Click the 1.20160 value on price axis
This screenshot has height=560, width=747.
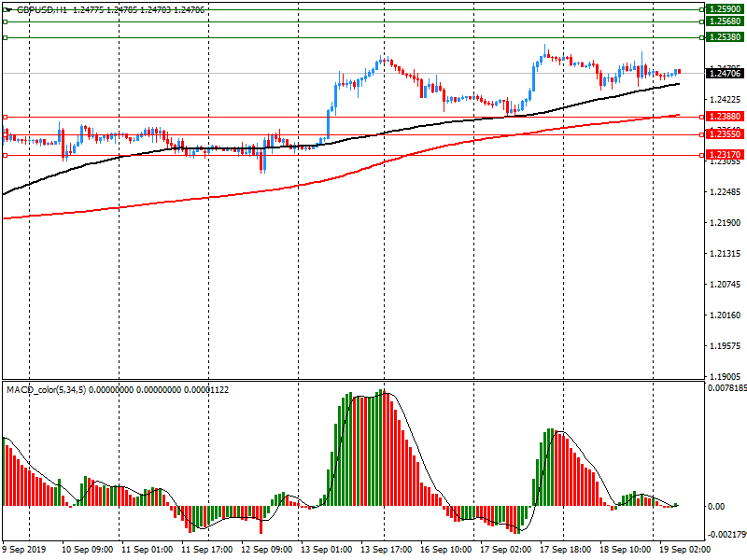coord(726,315)
